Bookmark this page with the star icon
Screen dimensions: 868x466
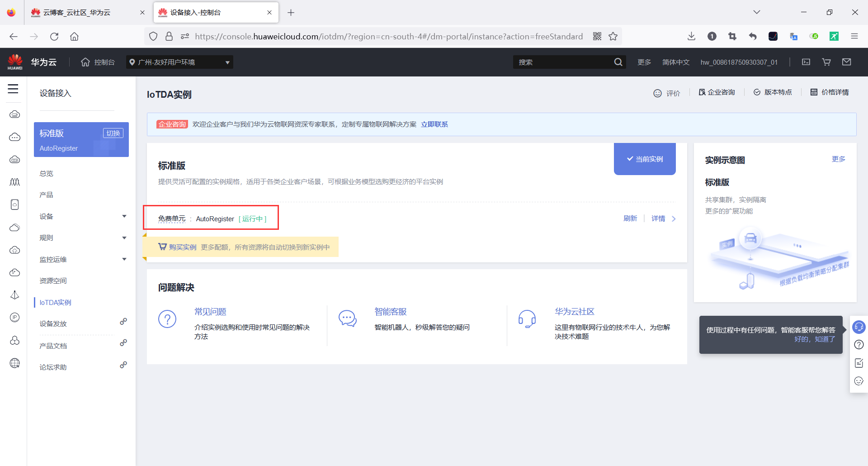tap(613, 37)
